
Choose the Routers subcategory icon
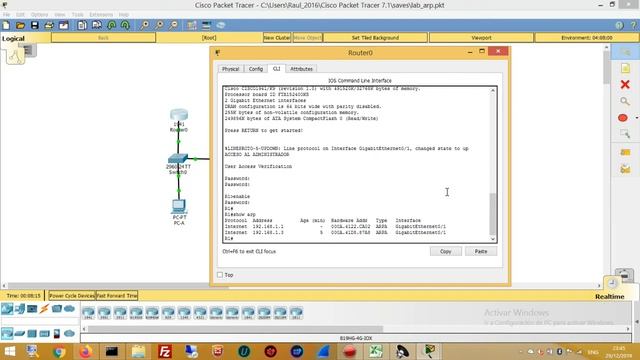pyautogui.click(x=7, y=333)
